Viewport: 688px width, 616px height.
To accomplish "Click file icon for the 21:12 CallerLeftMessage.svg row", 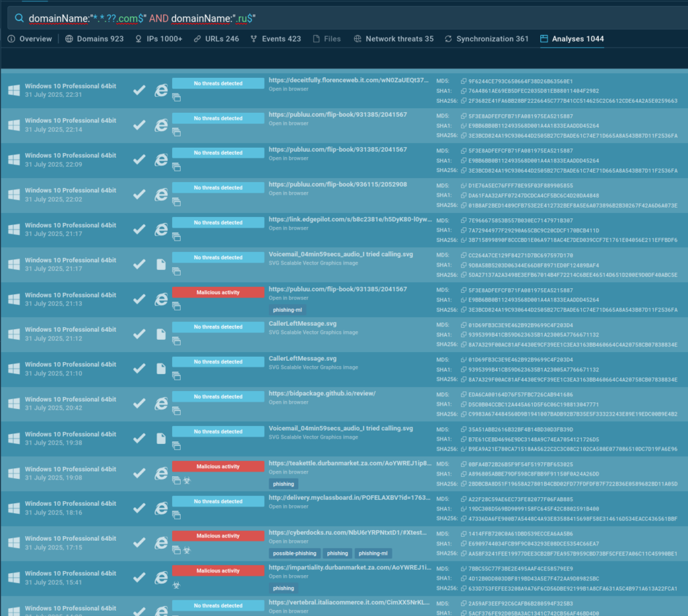I will (x=161, y=334).
